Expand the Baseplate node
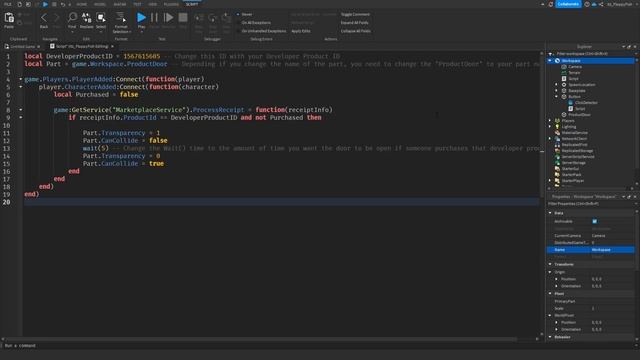Viewport: 640px width, 360px height. (x=557, y=91)
